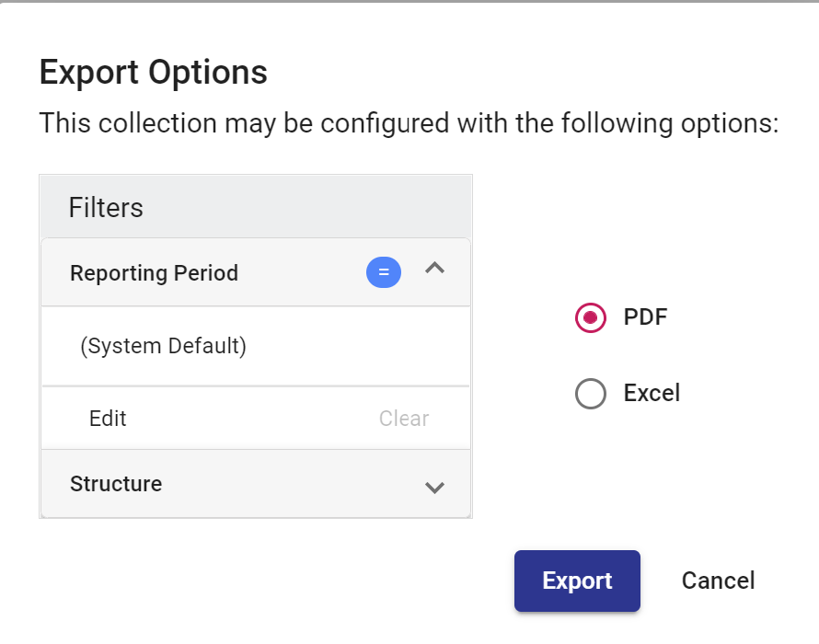Click the PDF format label text

645,317
